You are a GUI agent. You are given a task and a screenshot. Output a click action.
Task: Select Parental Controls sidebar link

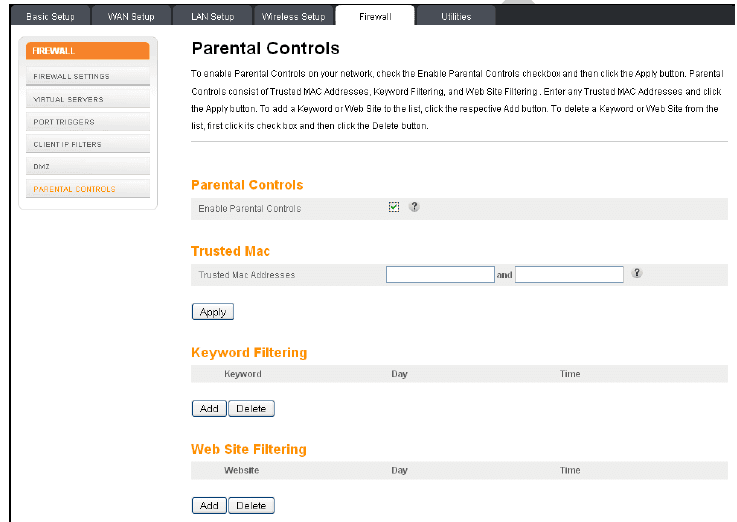click(x=85, y=188)
